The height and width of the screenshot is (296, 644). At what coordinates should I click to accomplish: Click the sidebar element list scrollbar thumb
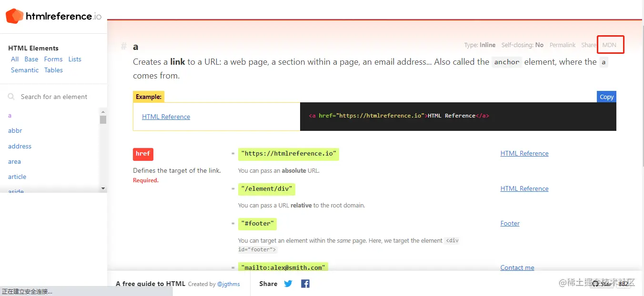click(x=103, y=119)
